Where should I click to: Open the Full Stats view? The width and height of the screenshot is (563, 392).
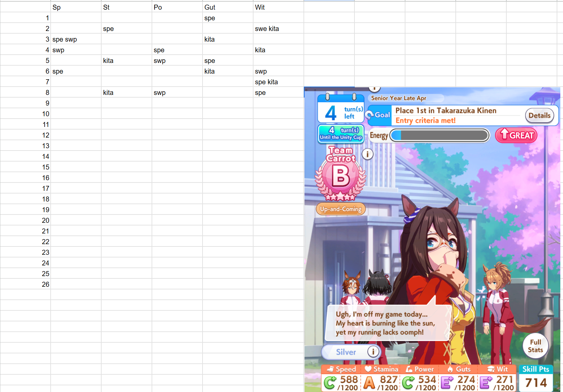coord(535,346)
